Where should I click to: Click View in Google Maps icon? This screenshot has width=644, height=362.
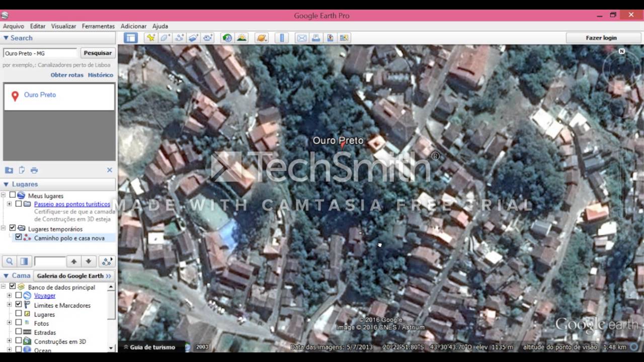pos(330,38)
